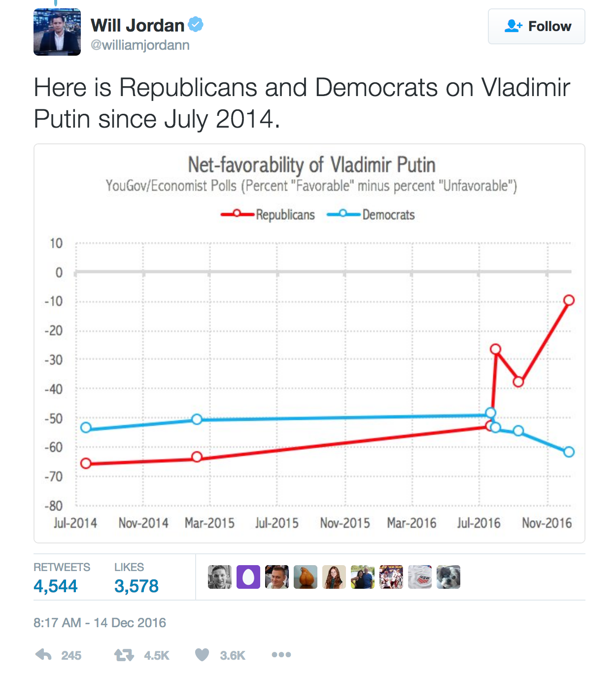View the 4,544 retweets list
The width and height of the screenshot is (616, 675).
click(56, 586)
